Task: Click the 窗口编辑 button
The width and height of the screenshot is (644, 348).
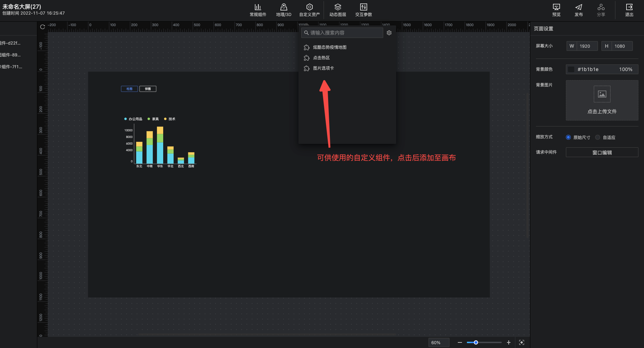Action: click(x=602, y=152)
